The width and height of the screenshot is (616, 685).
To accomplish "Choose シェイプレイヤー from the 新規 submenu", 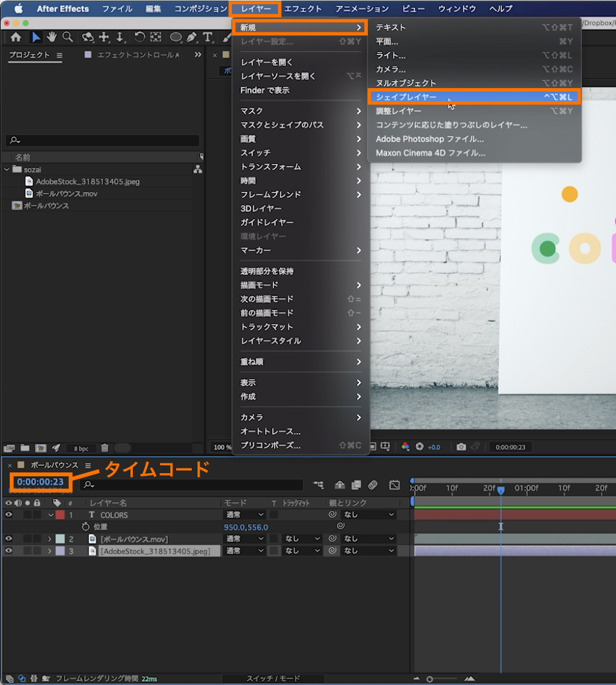I will (x=475, y=97).
